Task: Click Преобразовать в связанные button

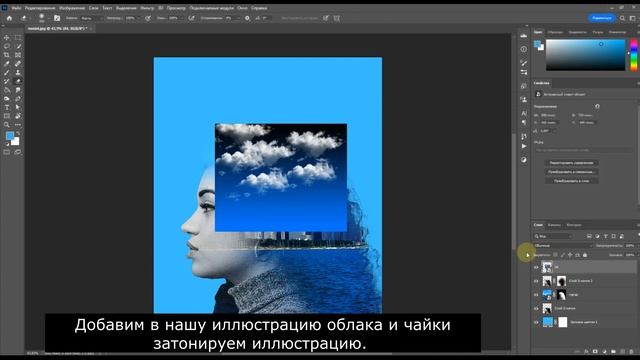Action: [571, 172]
